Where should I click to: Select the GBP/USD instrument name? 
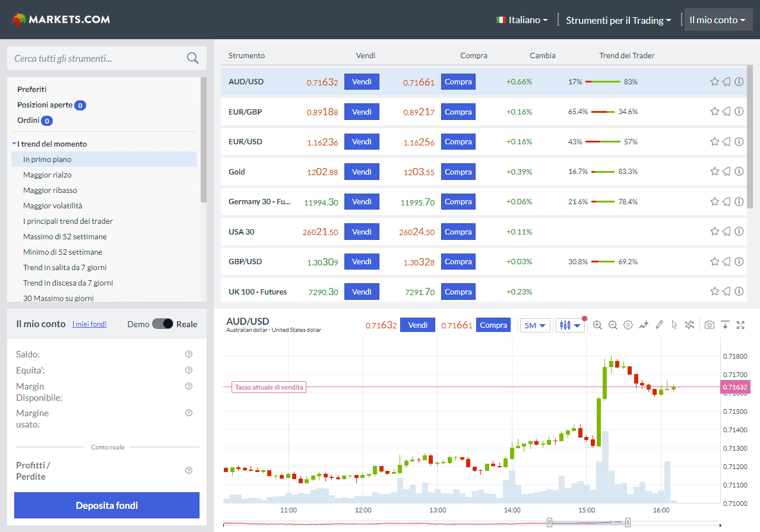coord(245,261)
